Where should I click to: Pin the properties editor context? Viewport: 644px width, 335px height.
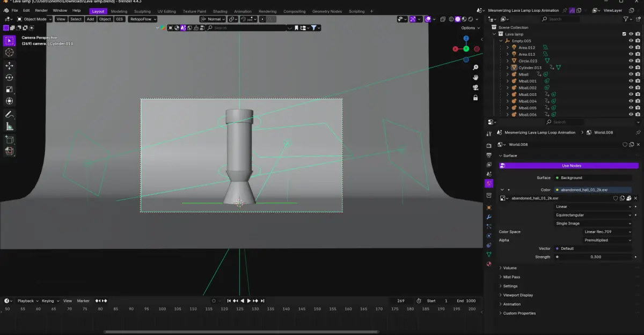(638, 132)
